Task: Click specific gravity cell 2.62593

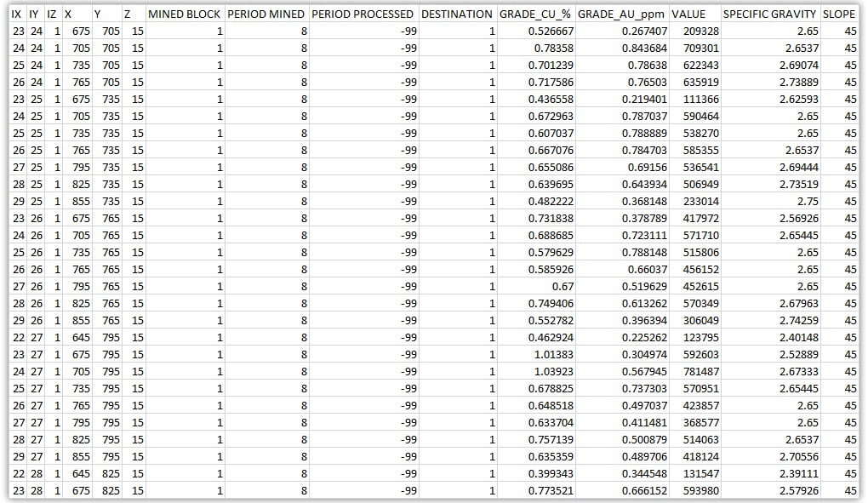Action: 770,100
